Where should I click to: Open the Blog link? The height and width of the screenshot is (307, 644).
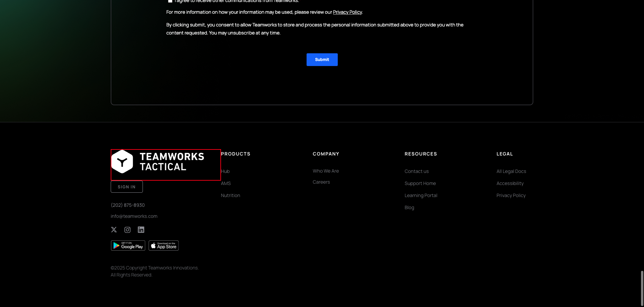[409, 207]
